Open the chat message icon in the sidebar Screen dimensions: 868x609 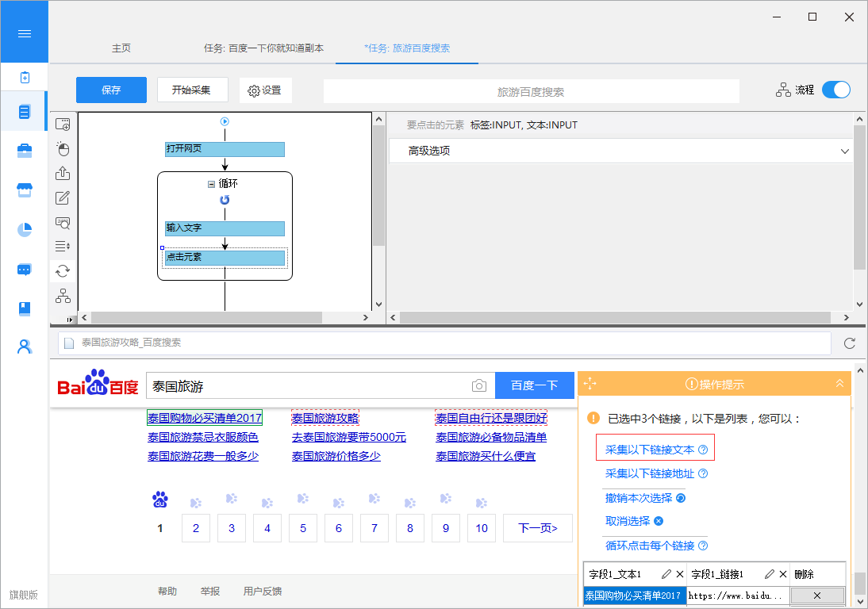coord(25,270)
